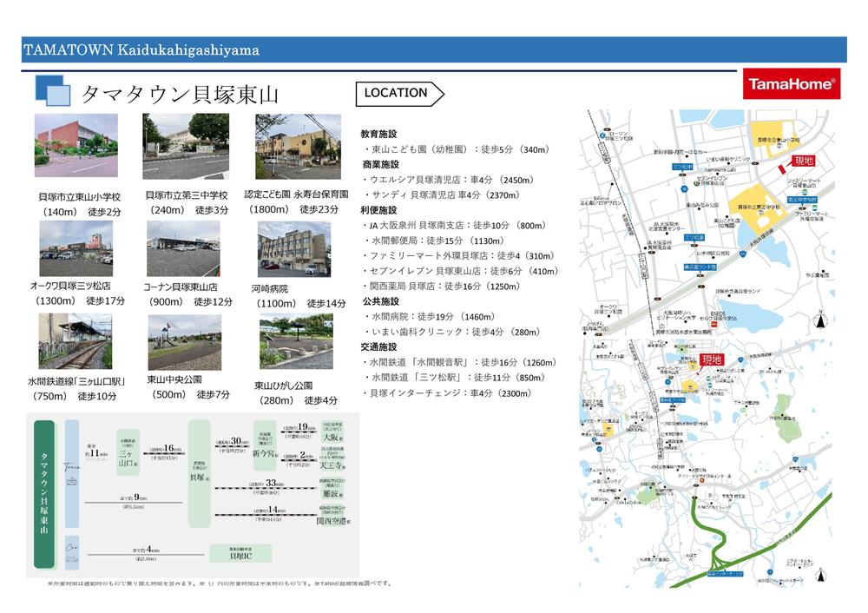Screen dimensions: 868x613
Task: Click the LOCATION arrow label
Action: click(x=399, y=93)
